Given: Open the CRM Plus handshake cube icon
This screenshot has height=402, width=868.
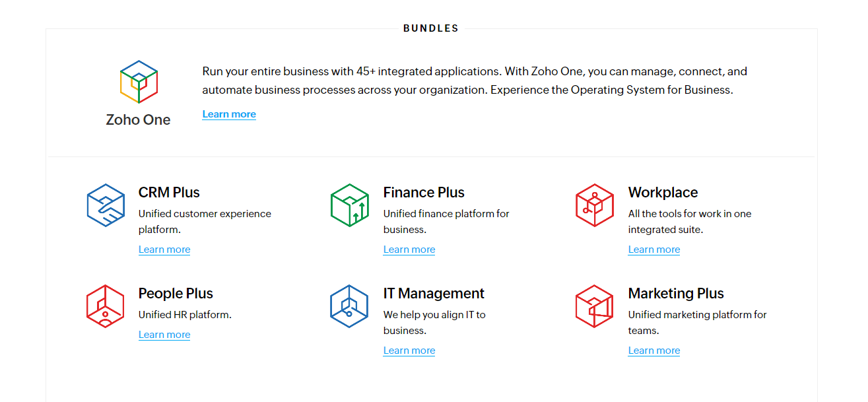Looking at the screenshot, I should [x=106, y=205].
